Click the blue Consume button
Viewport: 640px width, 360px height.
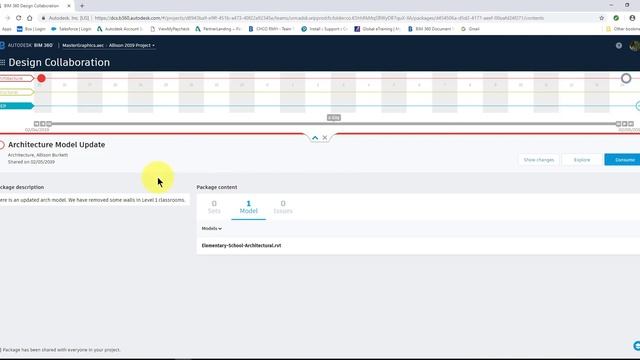click(x=622, y=160)
